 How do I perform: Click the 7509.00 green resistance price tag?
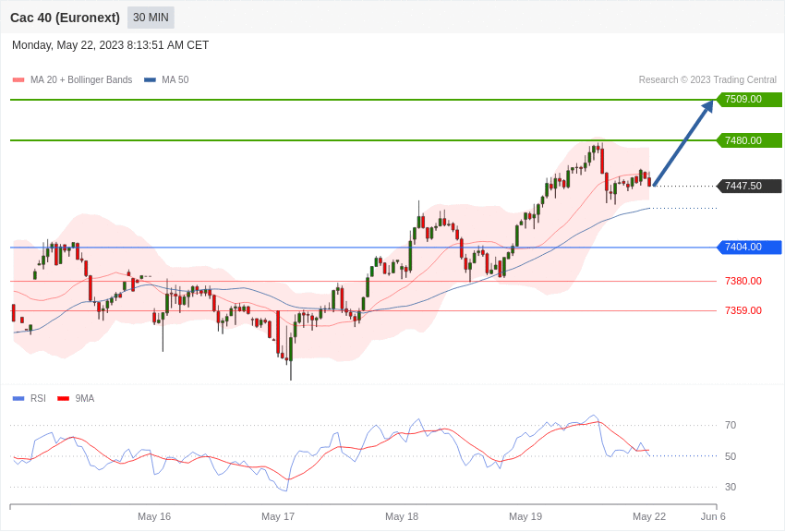coord(750,99)
